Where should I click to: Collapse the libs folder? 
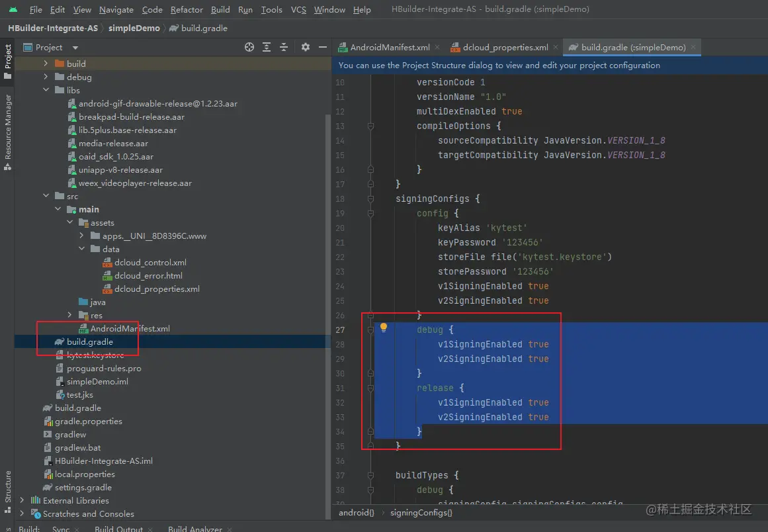[x=46, y=89]
